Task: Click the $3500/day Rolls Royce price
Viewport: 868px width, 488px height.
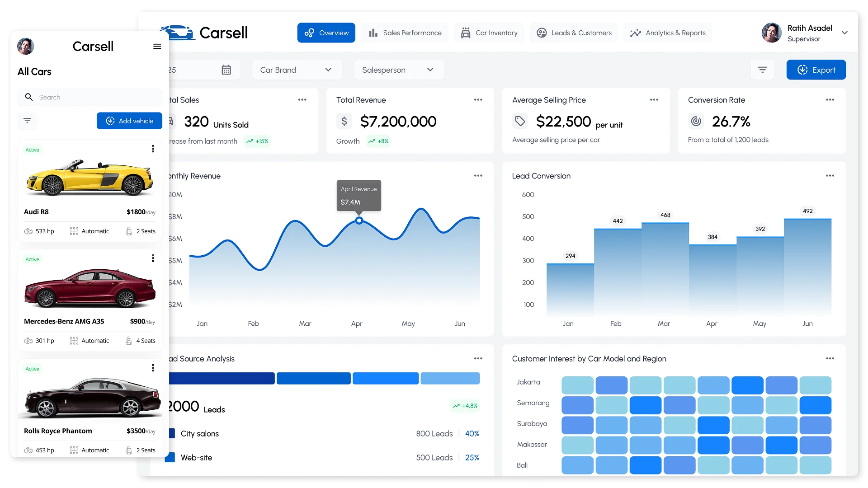Action: pos(141,431)
